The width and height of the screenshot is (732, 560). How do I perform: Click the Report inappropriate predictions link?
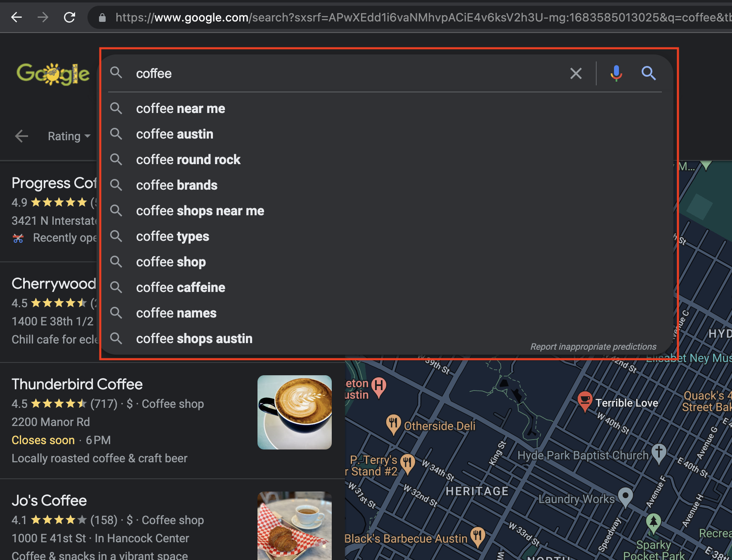click(593, 346)
